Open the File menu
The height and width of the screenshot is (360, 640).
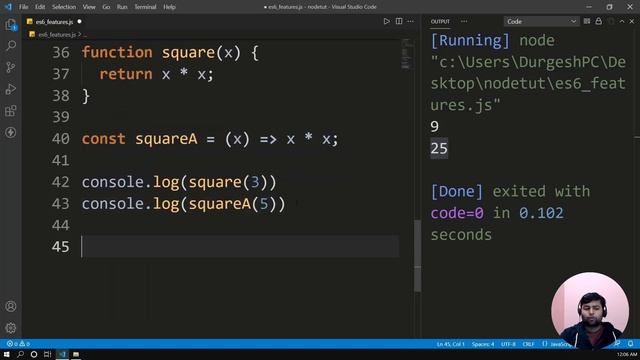pyautogui.click(x=24, y=7)
